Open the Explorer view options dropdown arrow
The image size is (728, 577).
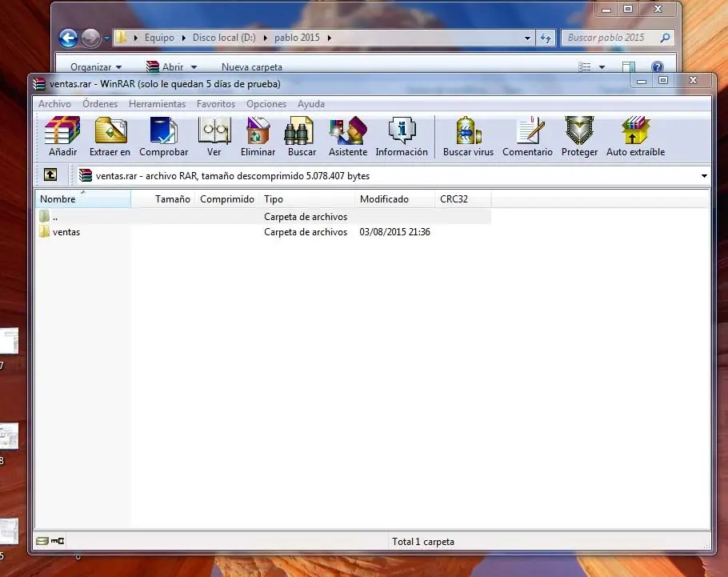pyautogui.click(x=602, y=67)
